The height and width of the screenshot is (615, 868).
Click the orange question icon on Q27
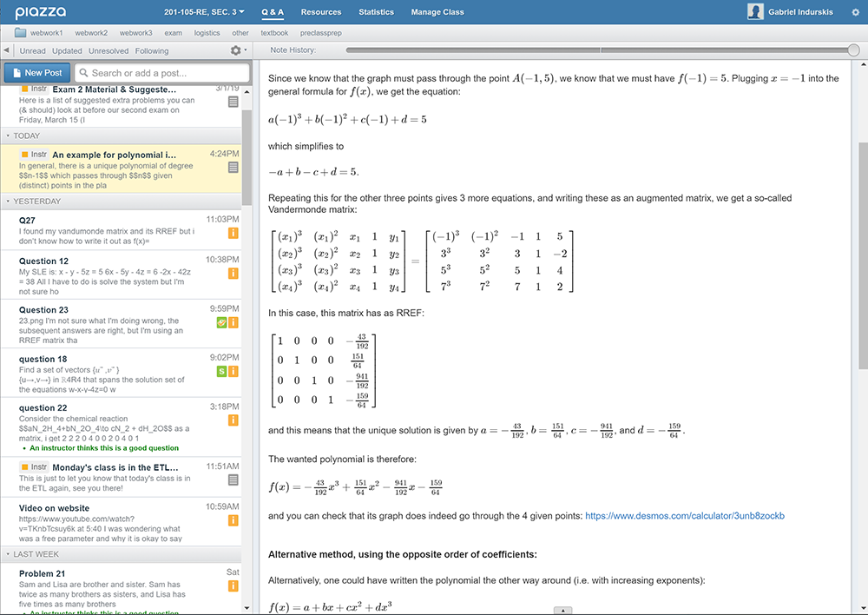click(233, 234)
